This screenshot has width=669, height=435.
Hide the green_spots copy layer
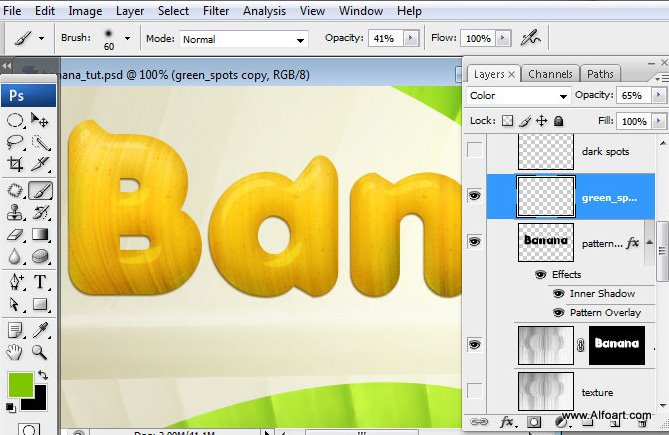tap(474, 197)
